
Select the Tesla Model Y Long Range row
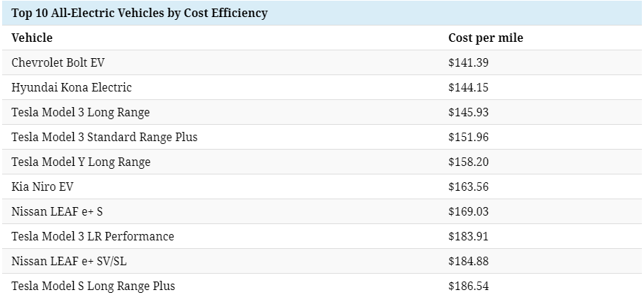tap(81, 162)
